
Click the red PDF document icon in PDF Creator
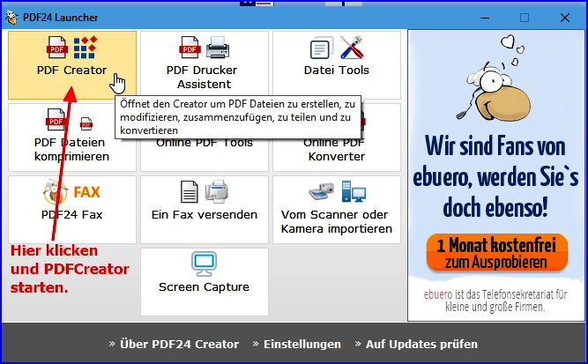pos(57,48)
